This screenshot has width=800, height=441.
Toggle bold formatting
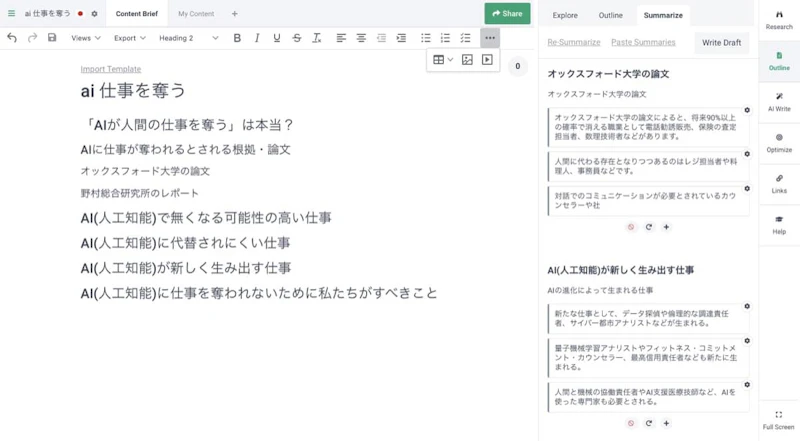[x=237, y=38]
